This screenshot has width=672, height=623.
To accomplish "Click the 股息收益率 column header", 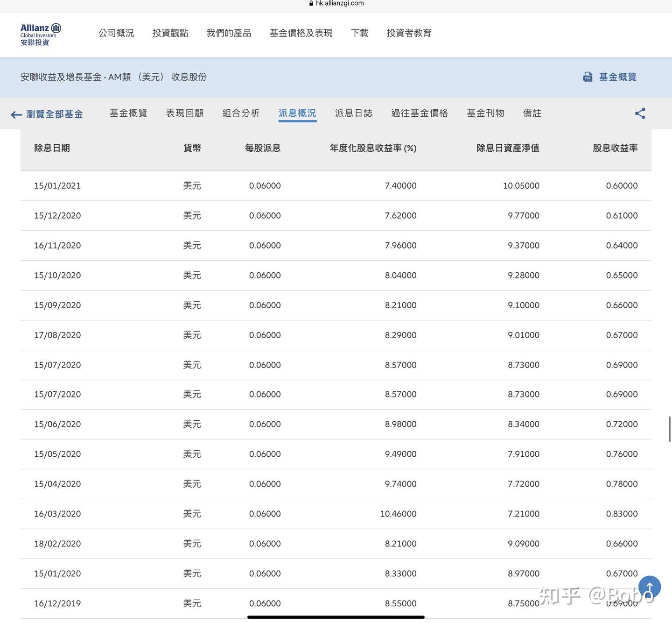I will pyautogui.click(x=615, y=148).
